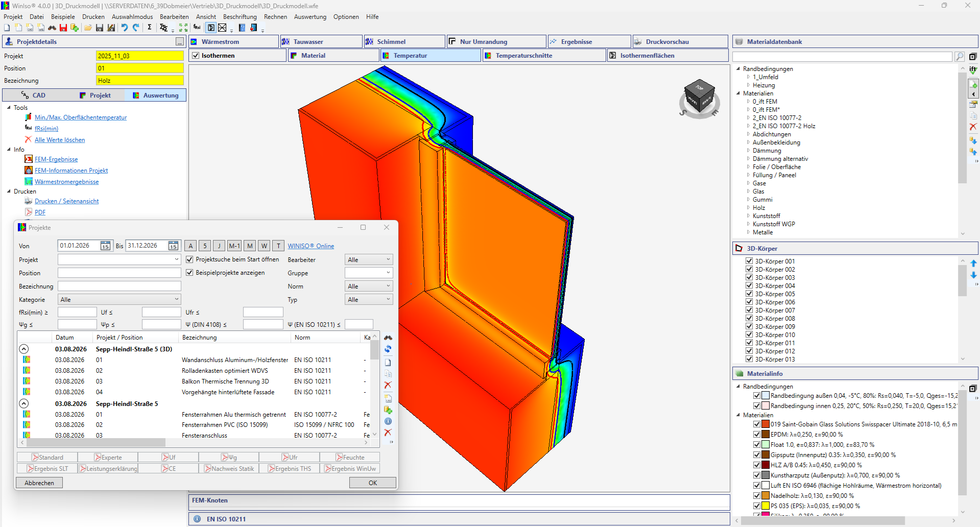Click the yellow PS 035 (EPS) color swatch
The image size is (980, 527).
coord(766,506)
